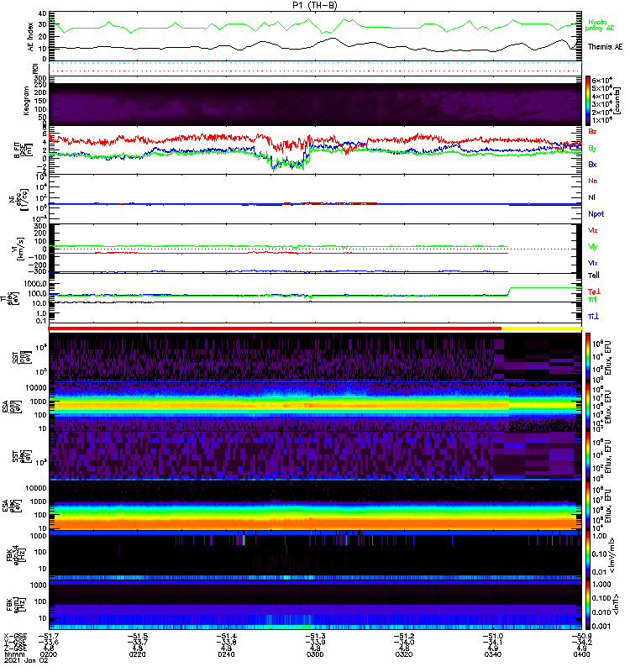Click the green Ti step near 0343
The image size is (630, 672).
(x=509, y=291)
